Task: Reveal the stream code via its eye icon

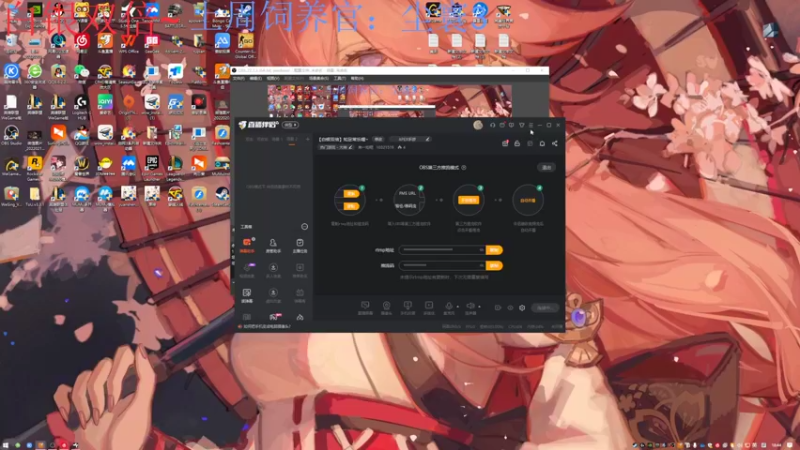Action: [x=481, y=266]
